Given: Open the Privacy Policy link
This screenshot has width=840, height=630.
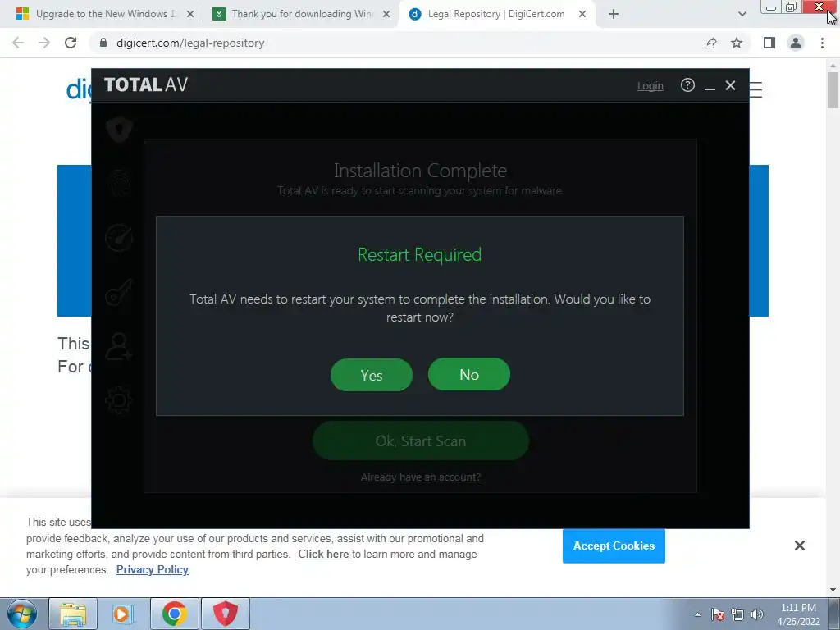Looking at the screenshot, I should 152,569.
